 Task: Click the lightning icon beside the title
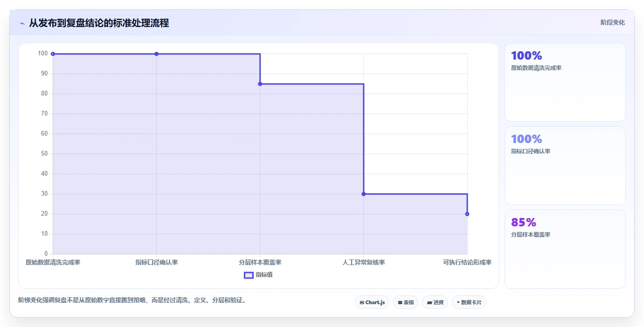22,23
